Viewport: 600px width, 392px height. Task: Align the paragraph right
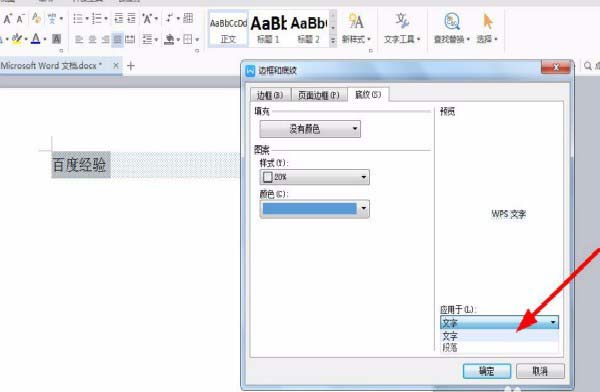(105, 39)
